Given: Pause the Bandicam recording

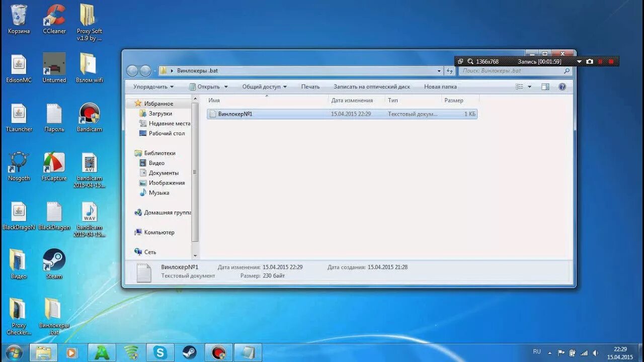Looking at the screenshot, I should (600, 61).
